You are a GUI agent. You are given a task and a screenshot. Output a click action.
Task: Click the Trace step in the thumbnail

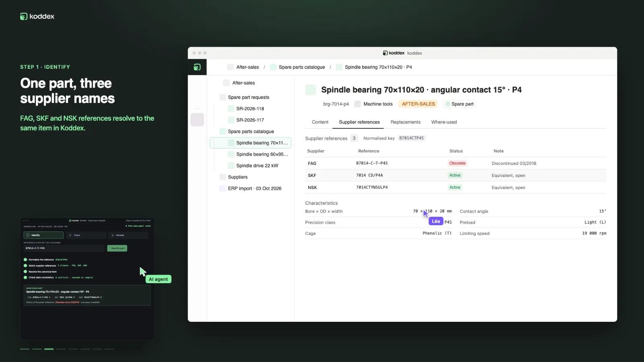coord(86,235)
